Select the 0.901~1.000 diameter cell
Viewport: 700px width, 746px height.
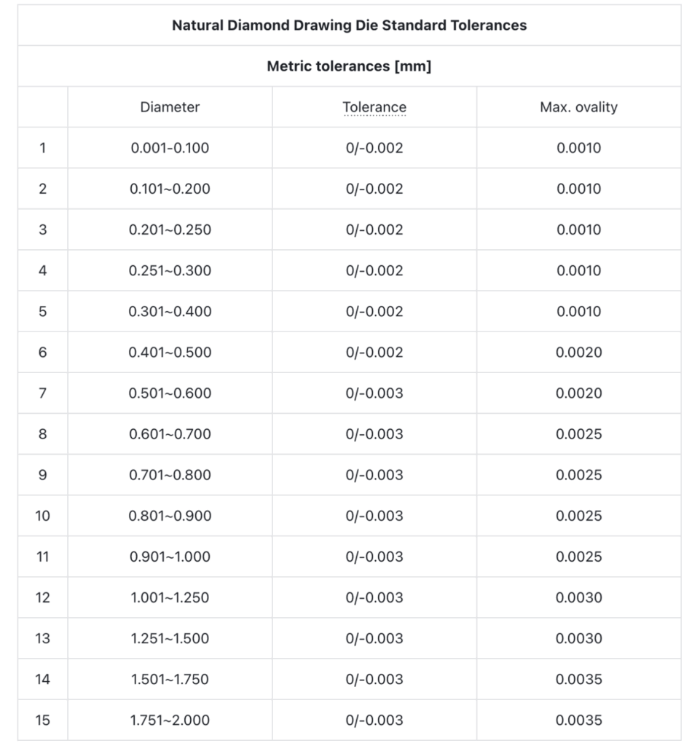170,557
